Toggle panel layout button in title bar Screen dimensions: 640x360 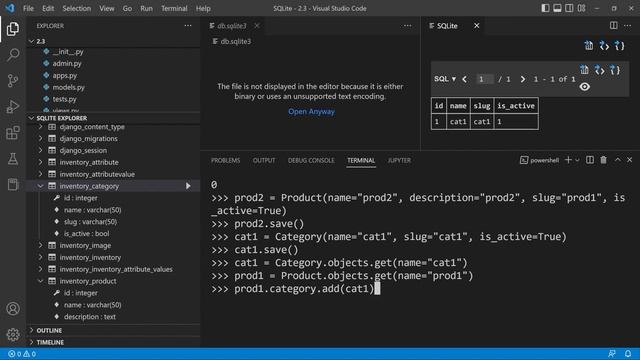click(x=557, y=8)
